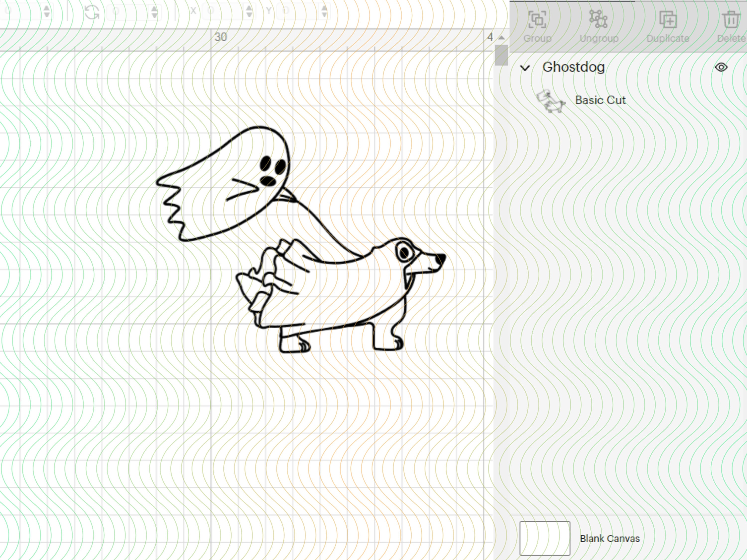747x560 pixels.
Task: Select the Ungroup icon
Action: (598, 19)
